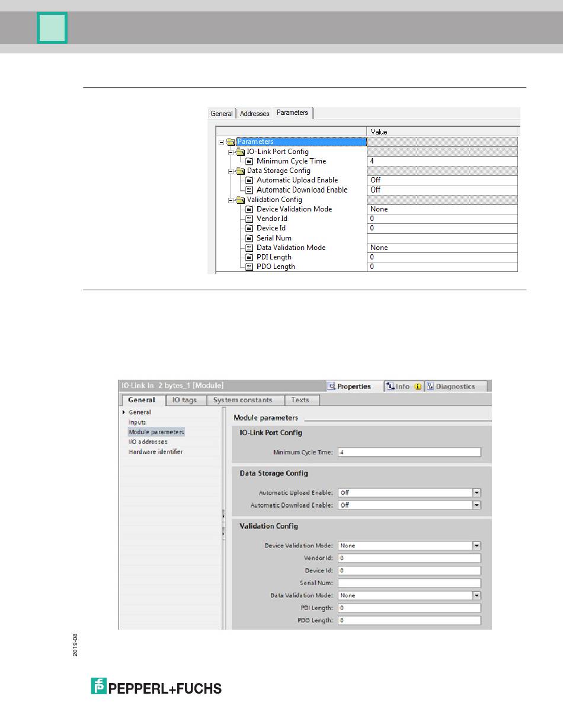Click the Device Id parameter icon in tree
The height and width of the screenshot is (728, 563).
pos(249,228)
